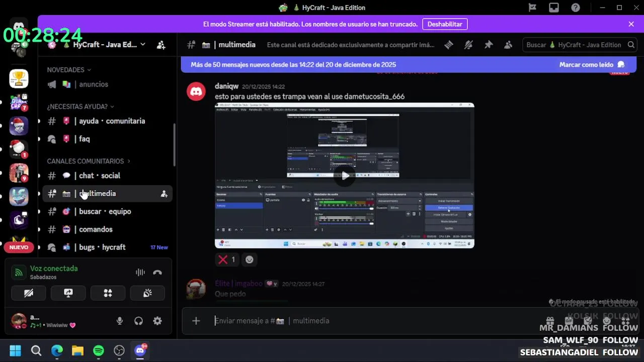The width and height of the screenshot is (644, 362).
Task: Open Elite | imgaboo username
Action: 238,284
